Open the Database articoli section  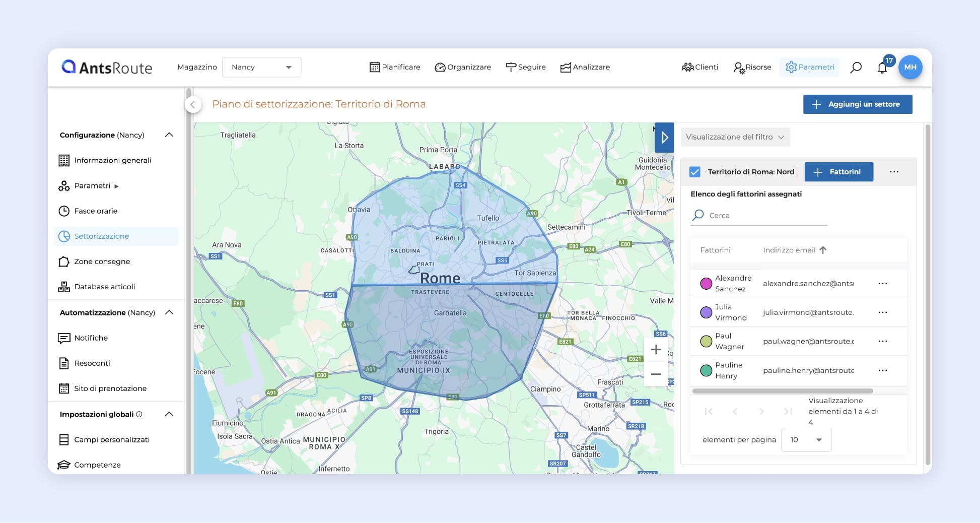(104, 286)
